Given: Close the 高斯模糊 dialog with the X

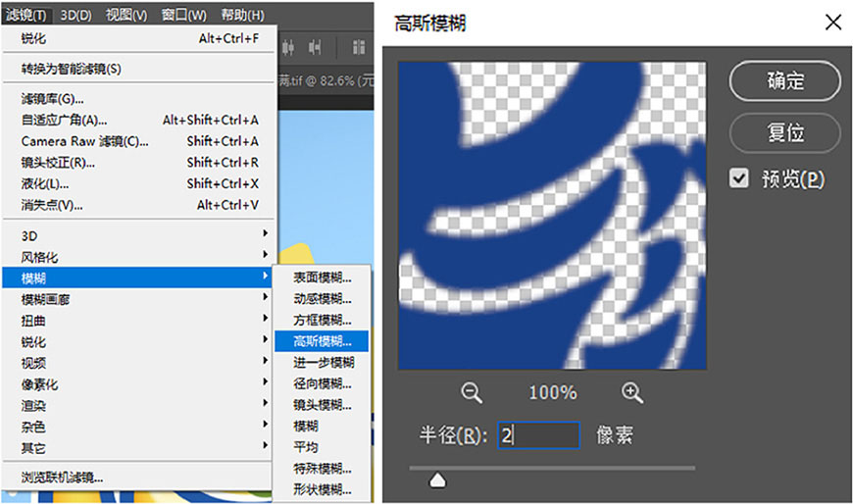Looking at the screenshot, I should coord(832,23).
